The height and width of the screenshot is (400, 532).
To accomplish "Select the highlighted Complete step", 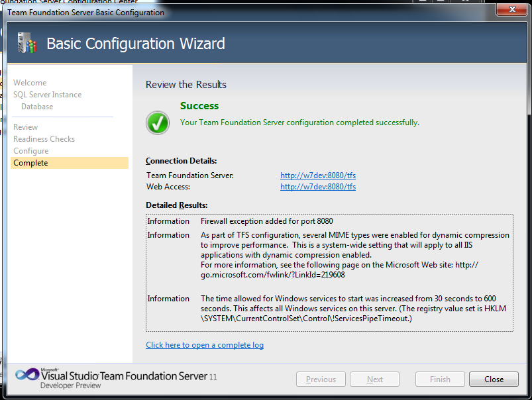I will pyautogui.click(x=30, y=163).
